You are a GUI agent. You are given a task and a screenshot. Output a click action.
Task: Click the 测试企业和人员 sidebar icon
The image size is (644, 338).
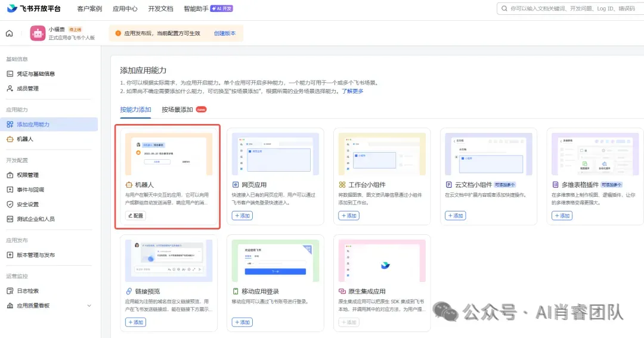tap(10, 219)
